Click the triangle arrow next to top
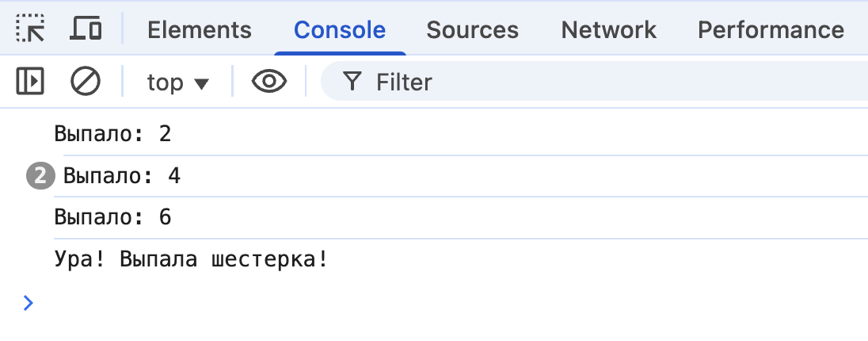The height and width of the screenshot is (341, 868). [x=201, y=83]
